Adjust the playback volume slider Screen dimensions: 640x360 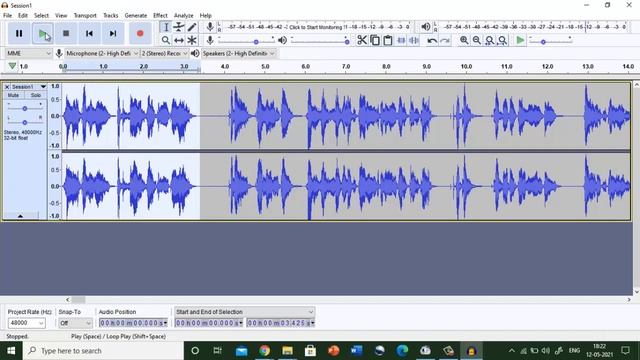pos(320,41)
